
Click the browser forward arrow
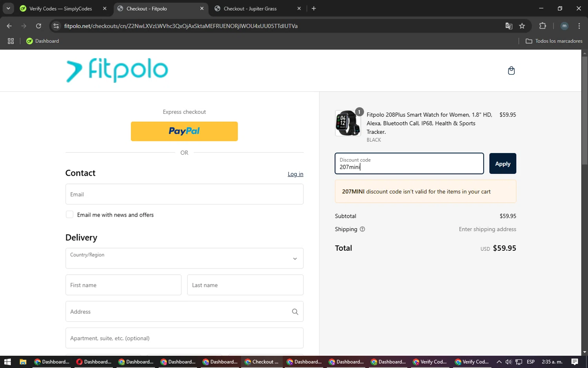point(24,26)
